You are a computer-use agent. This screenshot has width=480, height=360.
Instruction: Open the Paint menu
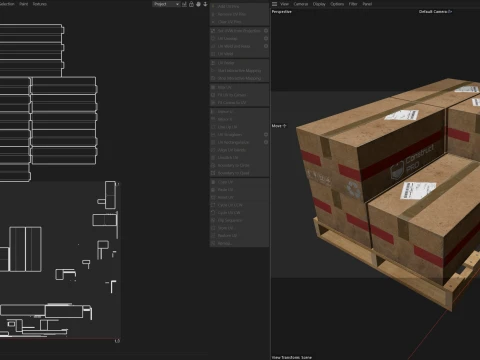click(x=24, y=4)
